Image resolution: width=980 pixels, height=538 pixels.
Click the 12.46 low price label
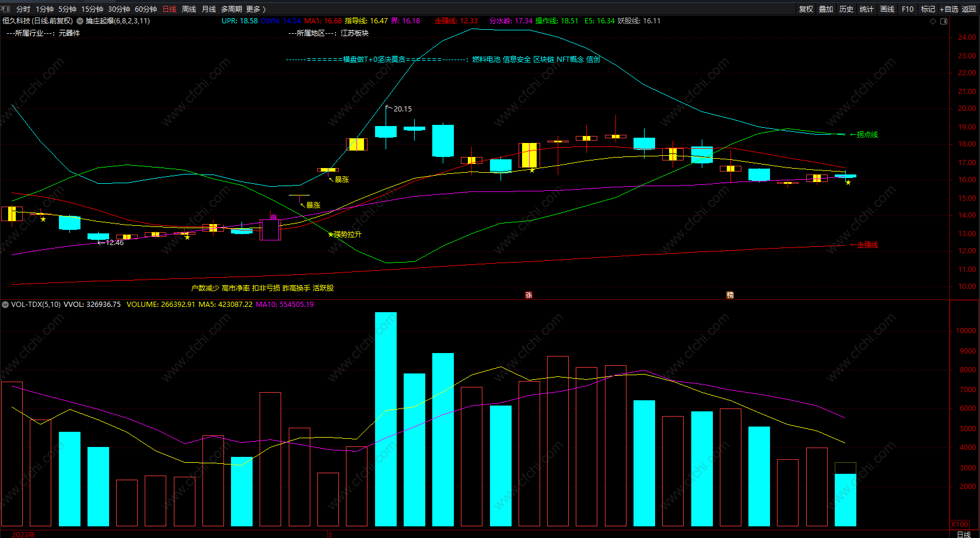[114, 243]
